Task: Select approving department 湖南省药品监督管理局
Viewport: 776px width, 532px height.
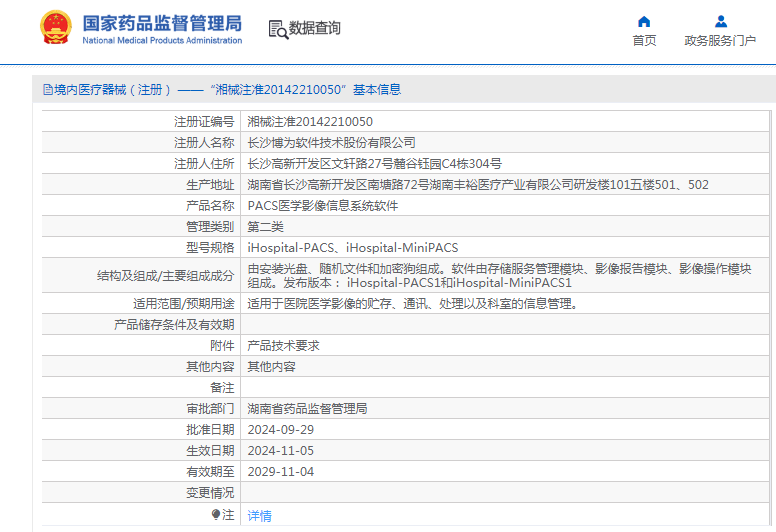Action: (307, 409)
